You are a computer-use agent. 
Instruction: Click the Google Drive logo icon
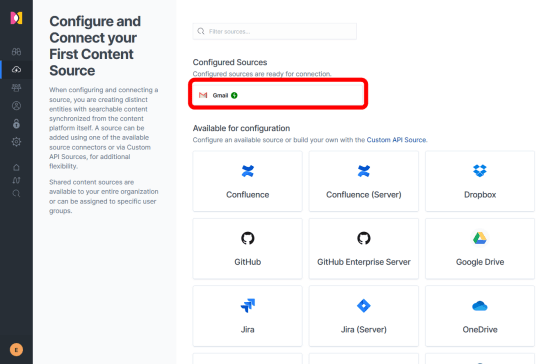coord(480,238)
